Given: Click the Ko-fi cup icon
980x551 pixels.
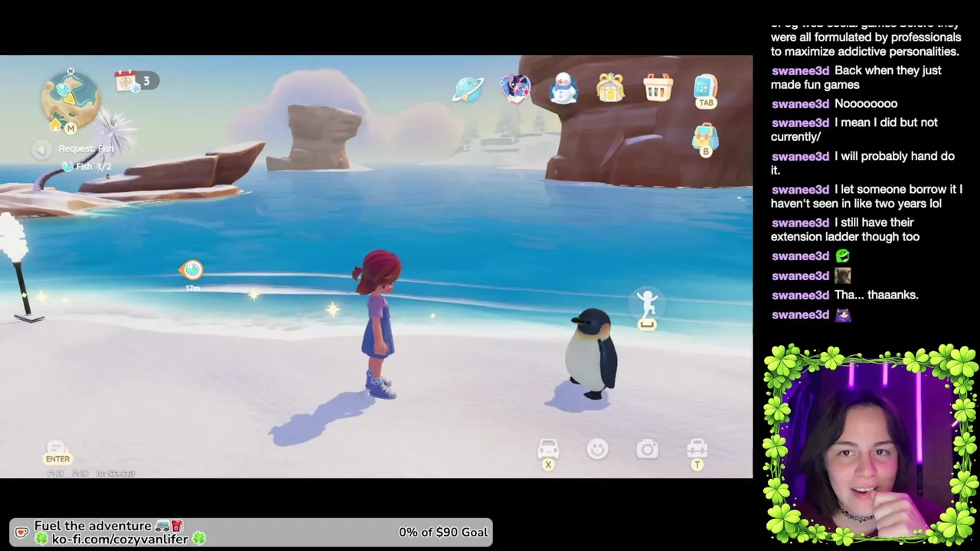Looking at the screenshot, I should click(21, 532).
